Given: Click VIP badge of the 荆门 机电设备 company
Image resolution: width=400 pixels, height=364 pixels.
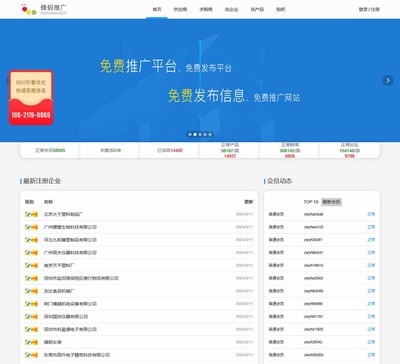Looking at the screenshot, I should pos(31,304).
